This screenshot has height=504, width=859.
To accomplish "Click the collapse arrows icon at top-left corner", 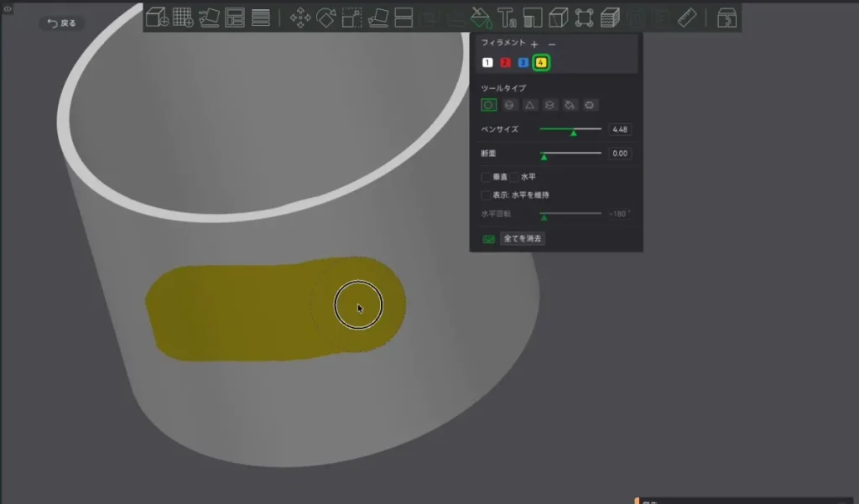I will (7, 8).
